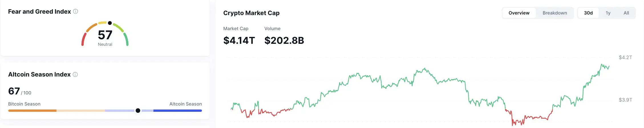The image size is (644, 128).
Task: Switch to the Overview tab
Action: [519, 13]
